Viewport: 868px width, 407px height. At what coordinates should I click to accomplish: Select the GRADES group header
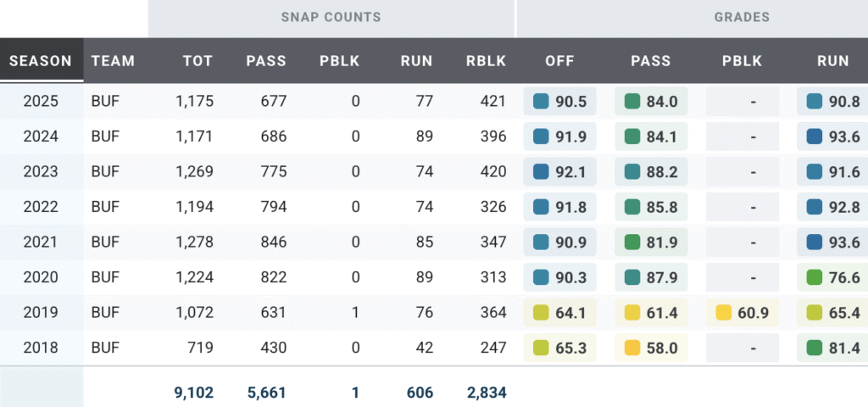[x=741, y=17]
